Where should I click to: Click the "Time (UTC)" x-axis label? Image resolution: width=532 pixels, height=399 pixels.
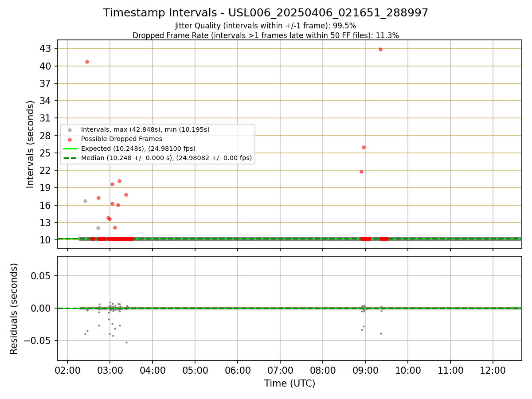tap(289, 383)
